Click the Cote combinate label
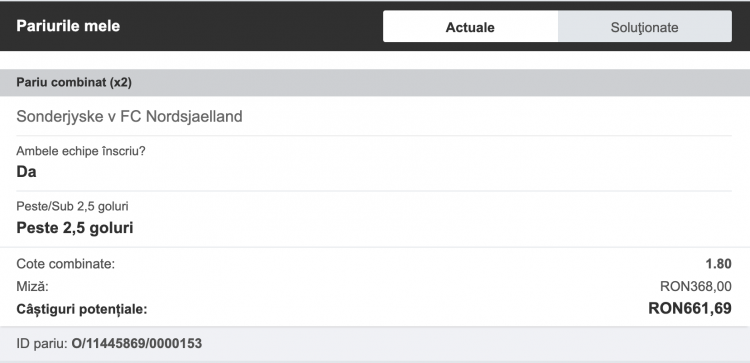The width and height of the screenshot is (750, 363). (66, 264)
